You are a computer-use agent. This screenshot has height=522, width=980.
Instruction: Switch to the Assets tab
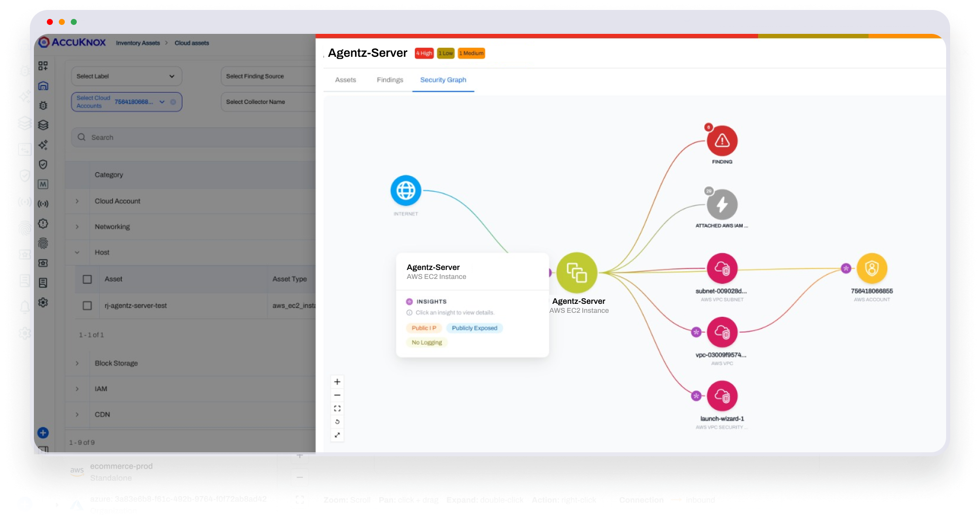pos(345,80)
